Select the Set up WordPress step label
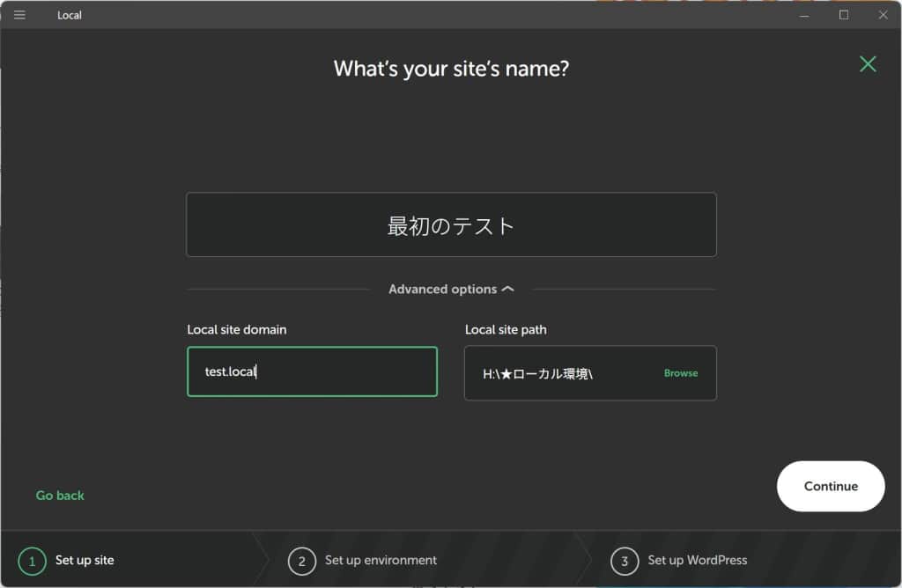902x588 pixels. coord(697,561)
